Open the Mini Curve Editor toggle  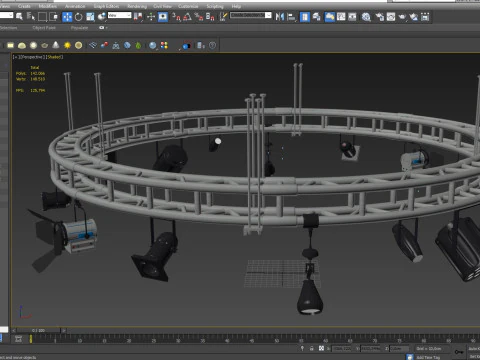click(x=18, y=339)
